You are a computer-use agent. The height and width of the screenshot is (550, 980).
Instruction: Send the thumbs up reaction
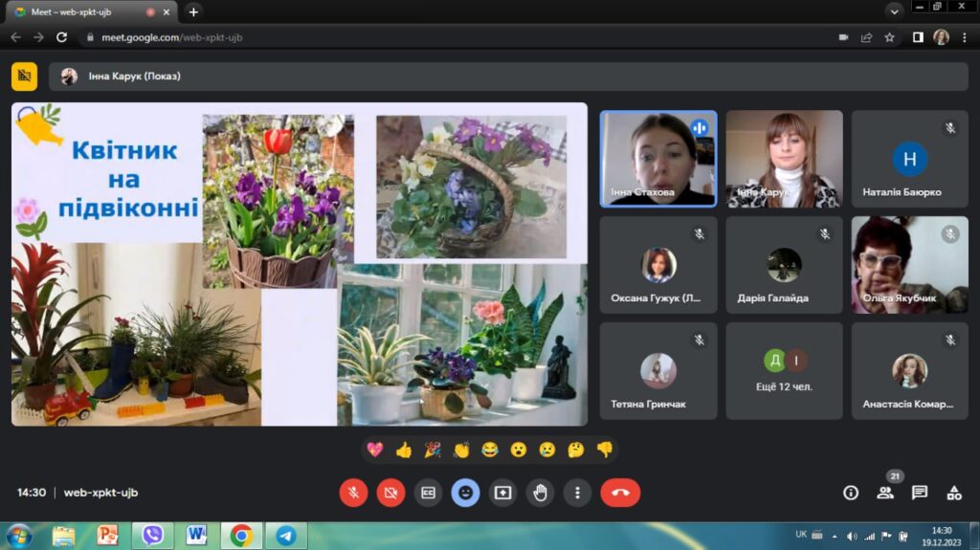pos(403,450)
